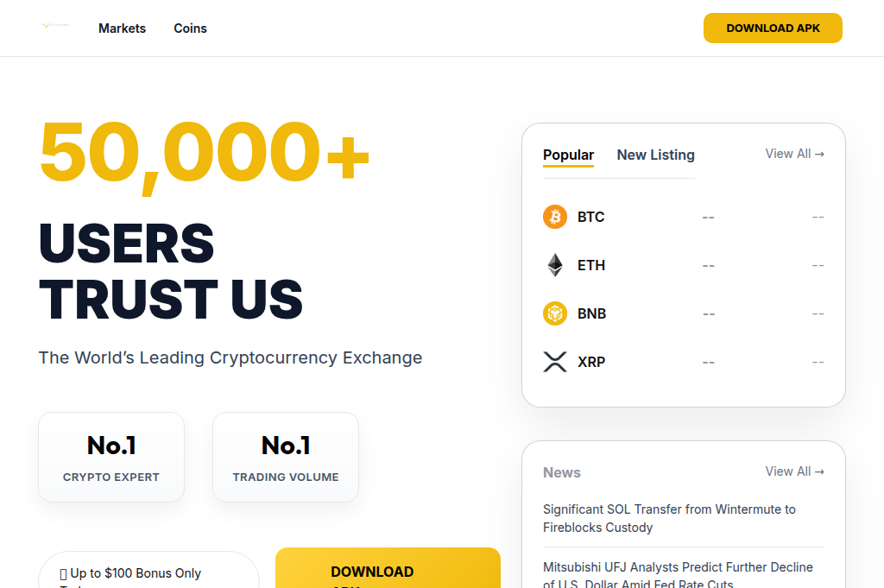884x588 pixels.
Task: Click the site logo in the header
Action: point(55,27)
